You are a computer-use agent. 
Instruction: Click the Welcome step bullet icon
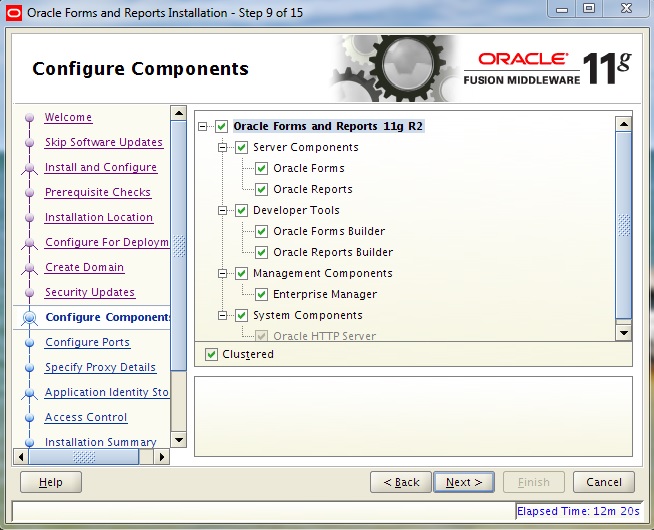(x=29, y=118)
